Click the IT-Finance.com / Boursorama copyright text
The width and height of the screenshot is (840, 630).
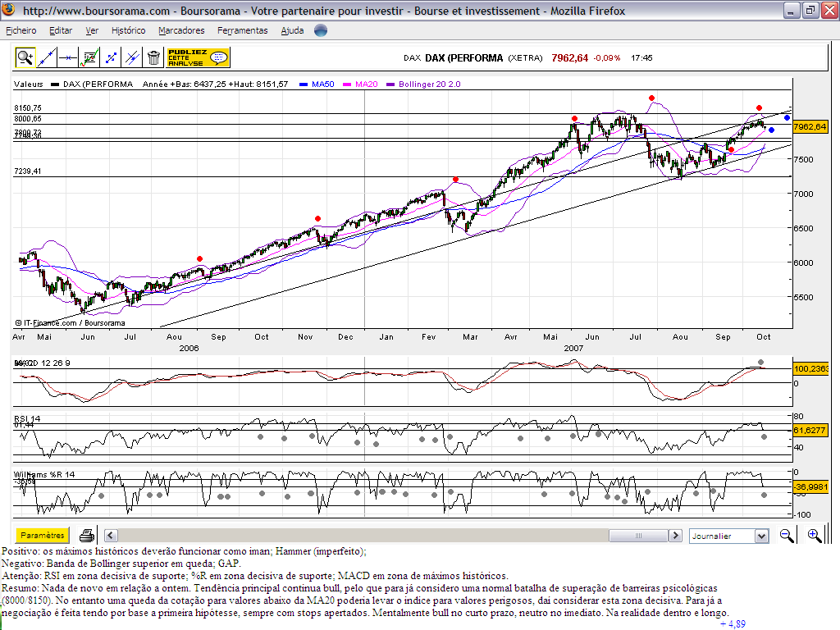71,323
